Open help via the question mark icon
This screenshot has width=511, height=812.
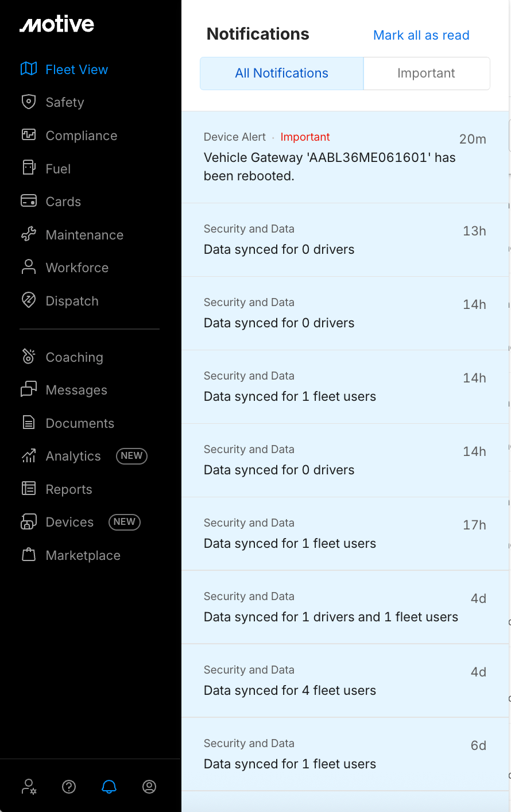pos(69,786)
